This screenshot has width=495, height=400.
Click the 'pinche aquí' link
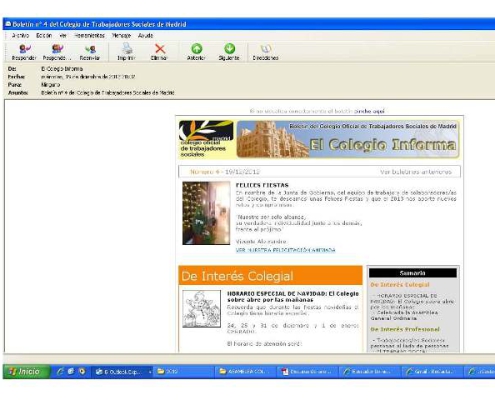(369, 111)
